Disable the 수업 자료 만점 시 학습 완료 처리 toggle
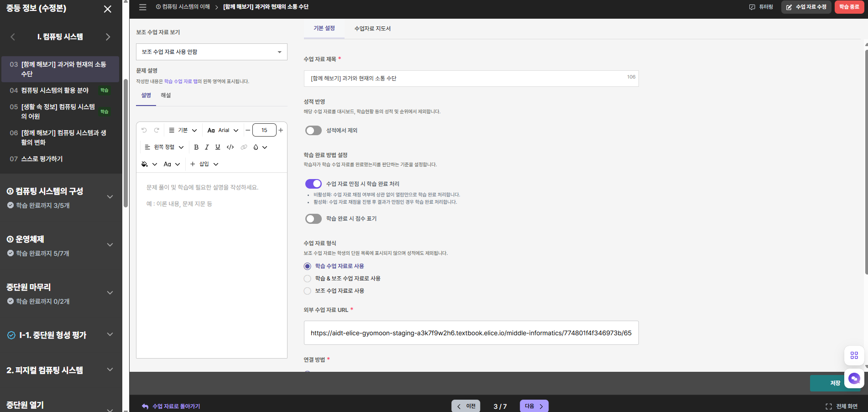 click(314, 184)
